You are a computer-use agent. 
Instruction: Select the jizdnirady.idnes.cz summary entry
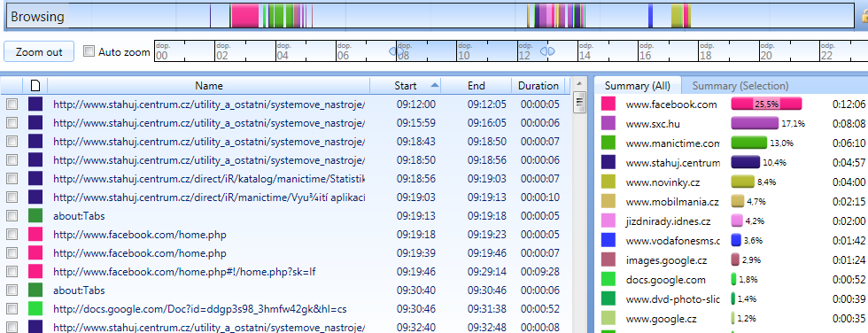(668, 221)
